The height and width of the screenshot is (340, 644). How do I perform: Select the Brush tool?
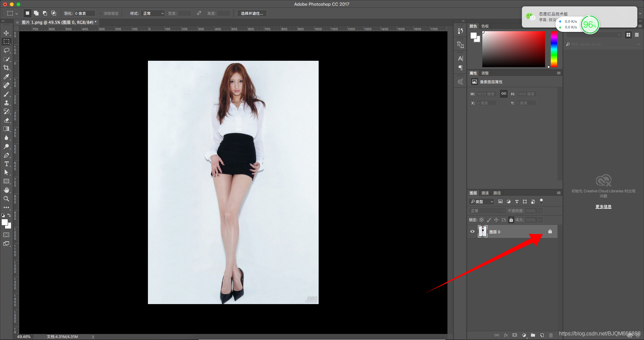click(6, 94)
